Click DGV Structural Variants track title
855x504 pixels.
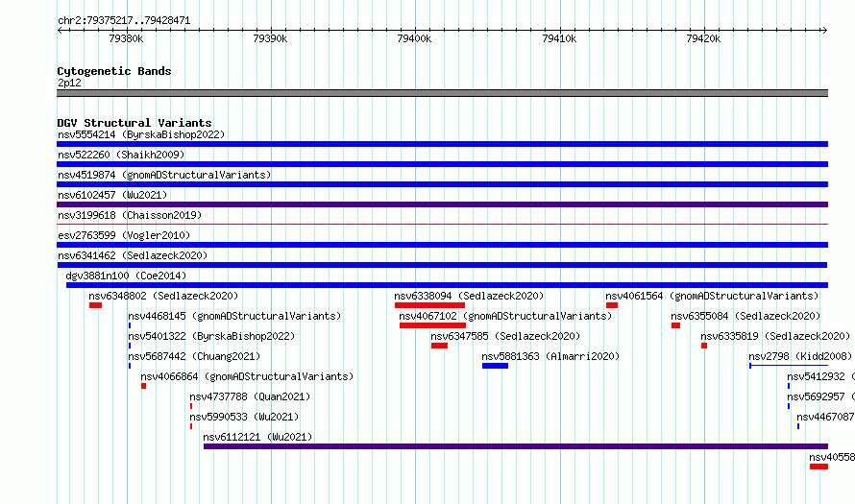pyautogui.click(x=134, y=123)
